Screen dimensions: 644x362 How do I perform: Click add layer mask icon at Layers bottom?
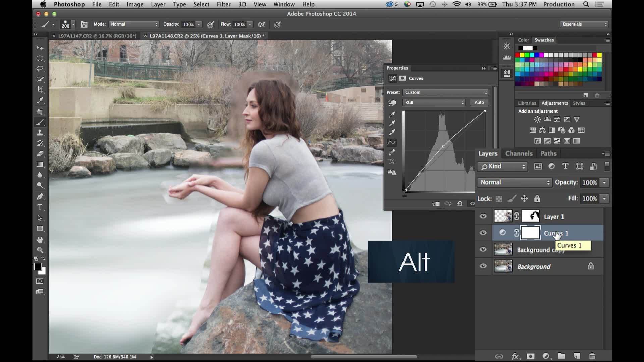pos(530,356)
